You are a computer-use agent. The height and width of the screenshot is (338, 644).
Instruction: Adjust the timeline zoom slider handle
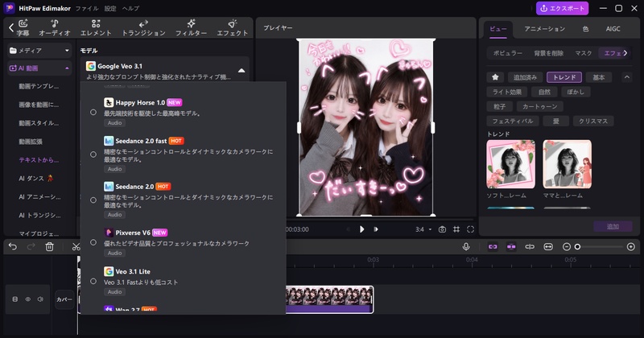click(577, 247)
